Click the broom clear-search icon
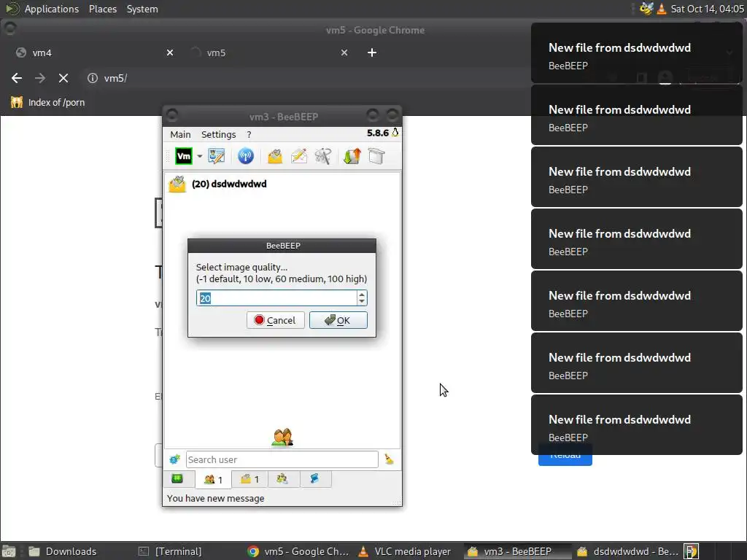This screenshot has height=560, width=747. click(390, 459)
